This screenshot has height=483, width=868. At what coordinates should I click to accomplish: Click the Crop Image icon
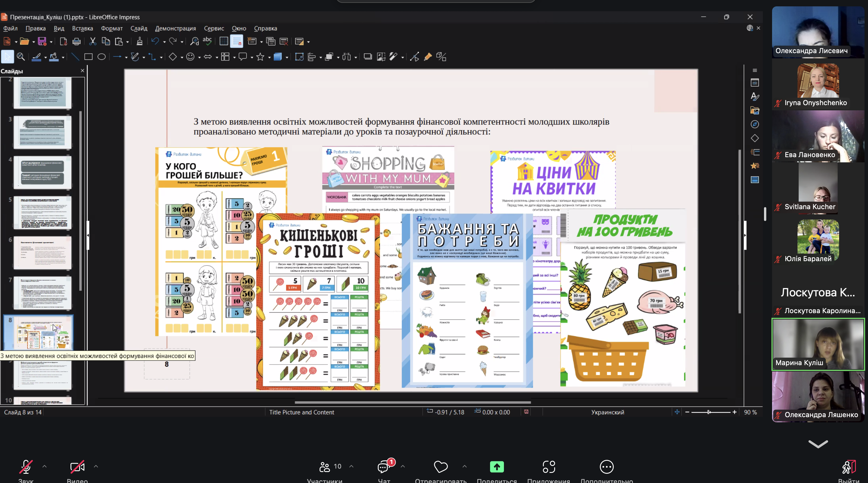click(381, 57)
